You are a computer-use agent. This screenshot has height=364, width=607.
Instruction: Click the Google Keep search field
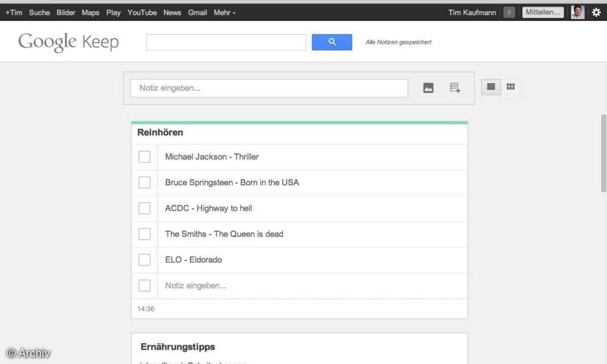[226, 42]
